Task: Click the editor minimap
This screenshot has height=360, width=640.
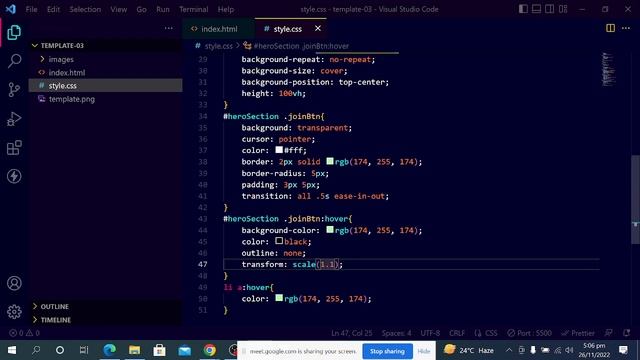Action: click(609, 69)
